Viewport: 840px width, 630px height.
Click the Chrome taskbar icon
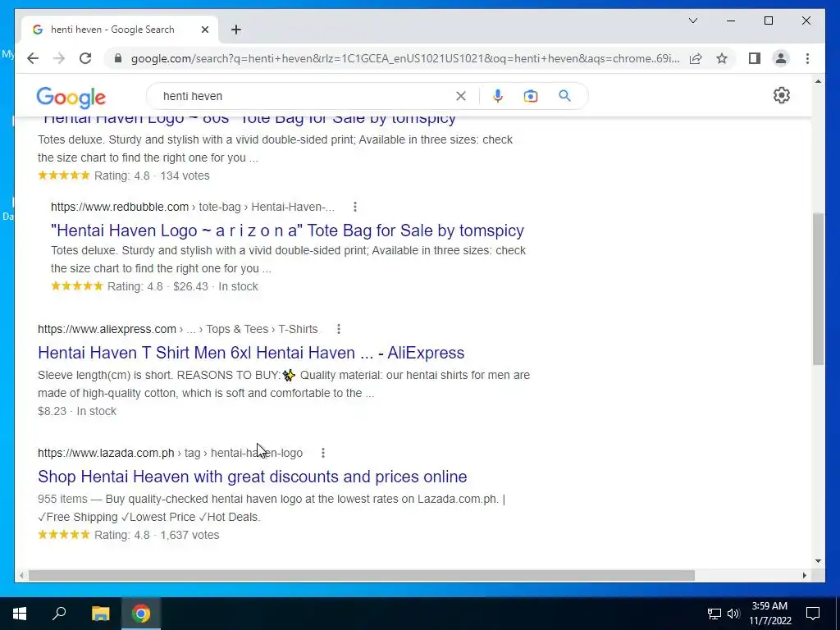pyautogui.click(x=141, y=614)
